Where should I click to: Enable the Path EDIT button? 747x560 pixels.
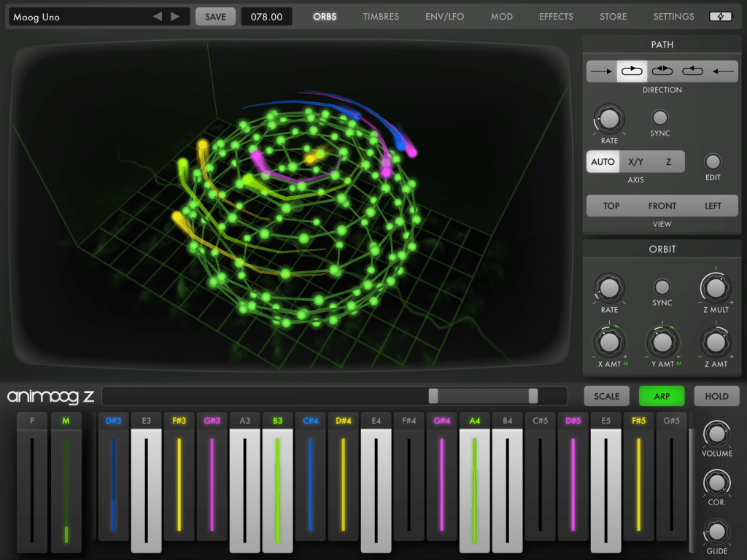[713, 162]
